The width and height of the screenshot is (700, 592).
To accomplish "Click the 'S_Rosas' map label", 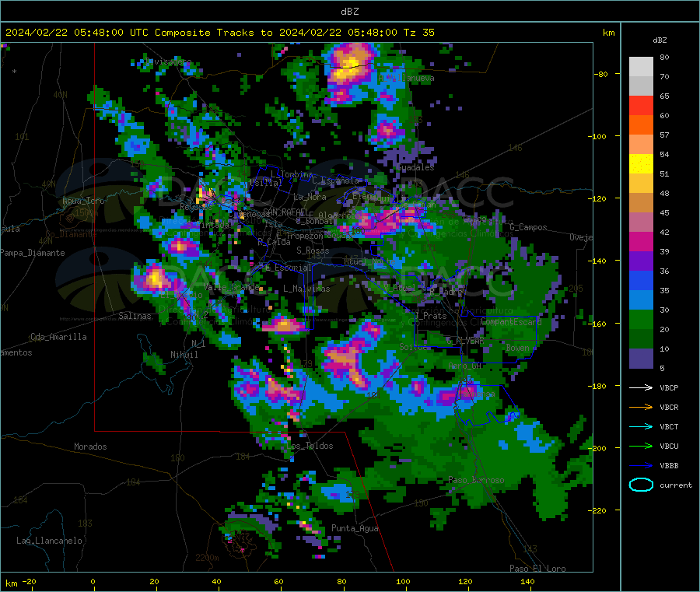I will click(x=313, y=250).
